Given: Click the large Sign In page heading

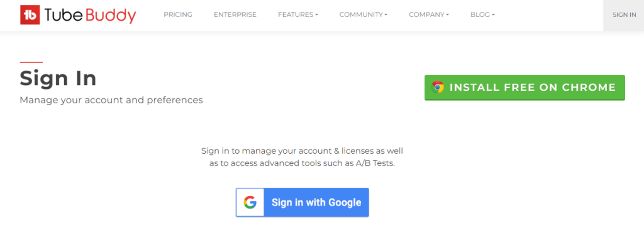Looking at the screenshot, I should pyautogui.click(x=58, y=78).
